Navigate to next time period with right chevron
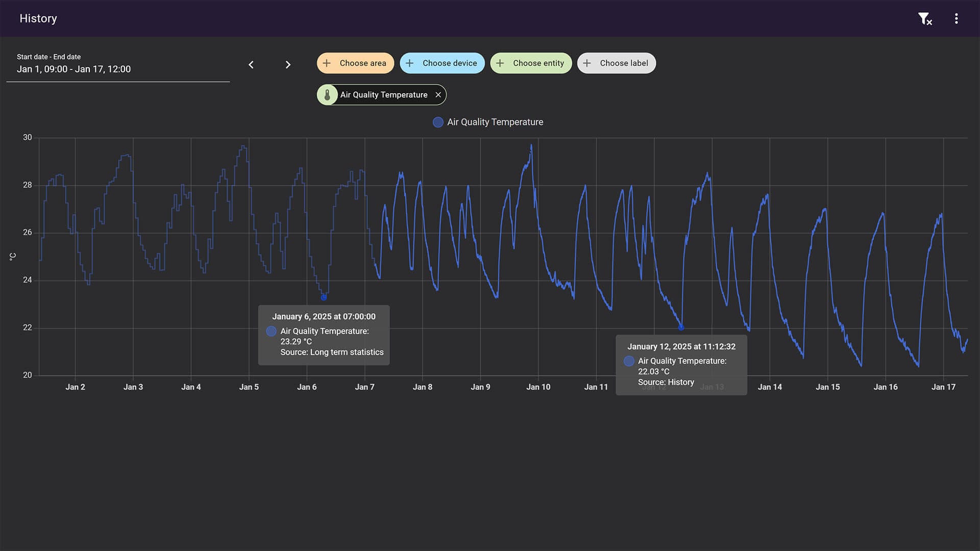This screenshot has height=551, width=980. [288, 65]
